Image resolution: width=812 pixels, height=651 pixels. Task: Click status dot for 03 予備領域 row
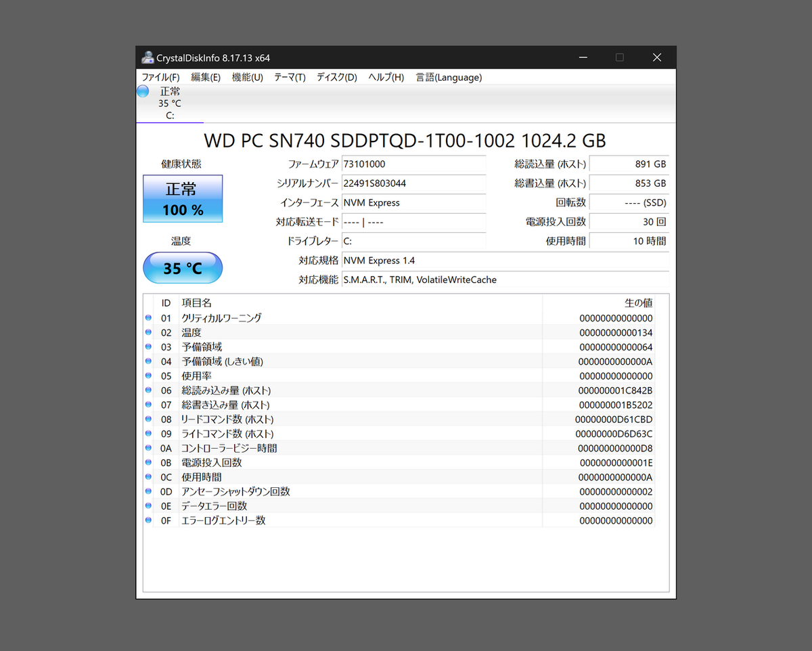click(148, 346)
